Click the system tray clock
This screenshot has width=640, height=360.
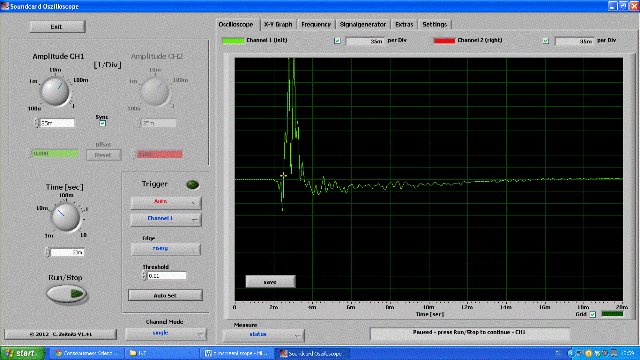(628, 353)
